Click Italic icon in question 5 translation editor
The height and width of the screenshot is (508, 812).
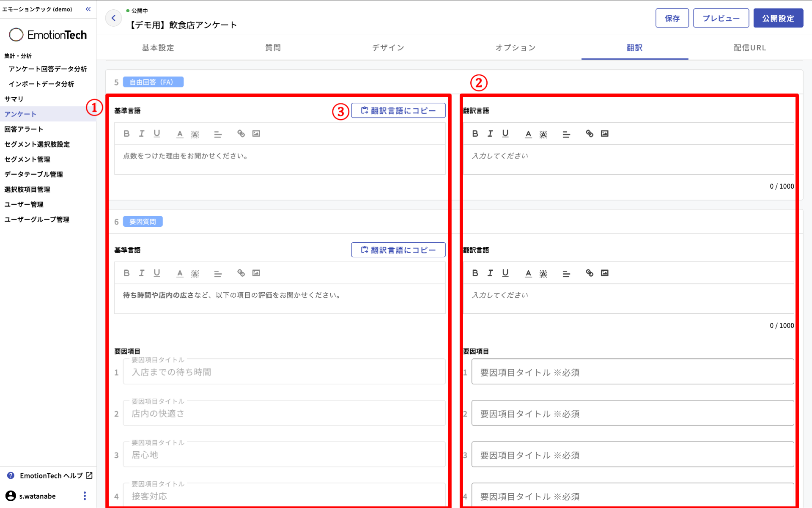(x=490, y=134)
